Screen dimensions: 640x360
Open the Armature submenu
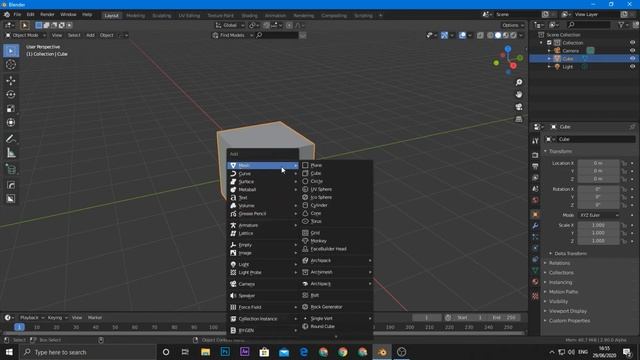[263, 225]
